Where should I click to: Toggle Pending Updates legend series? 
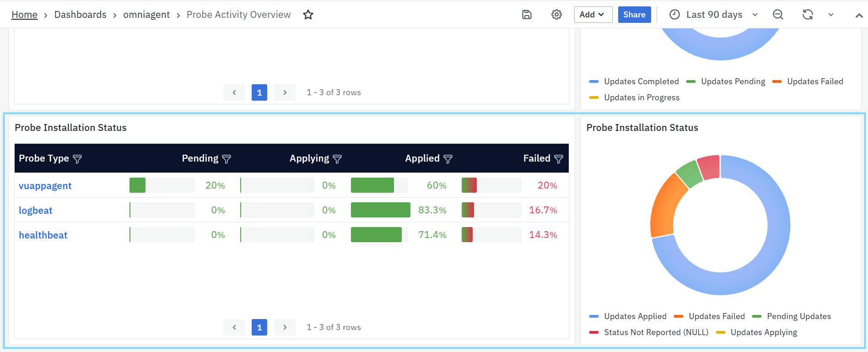point(798,316)
